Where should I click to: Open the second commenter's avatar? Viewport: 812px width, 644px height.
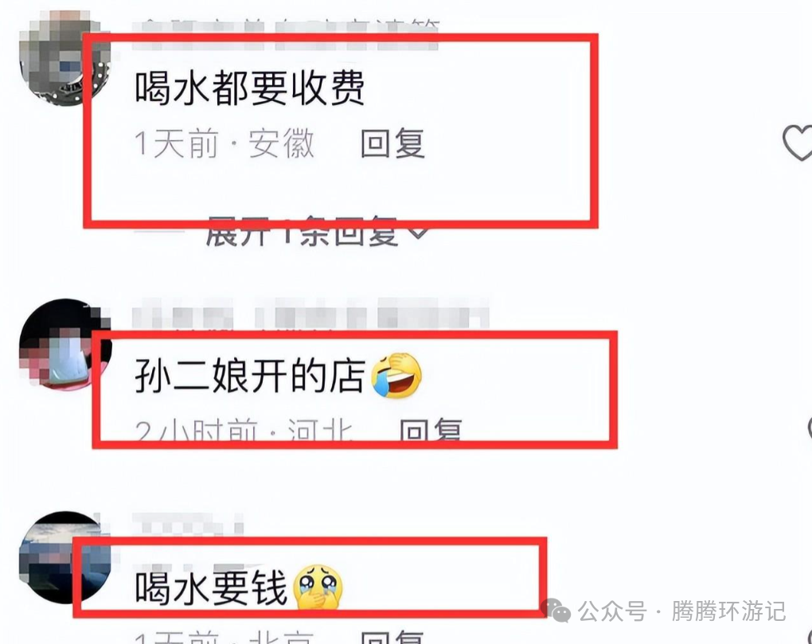click(x=63, y=344)
